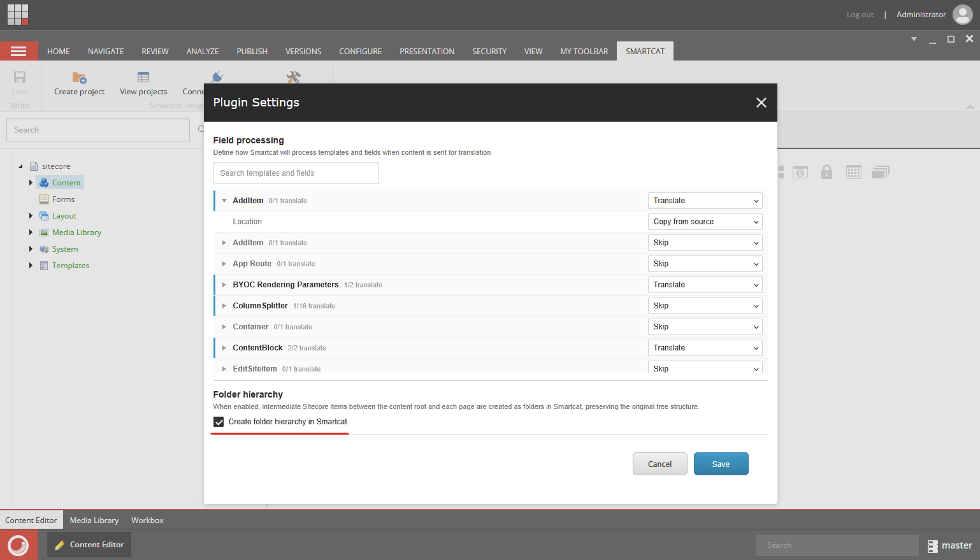Select the Content item in the tree
The width and height of the screenshot is (980, 560).
coord(61,183)
